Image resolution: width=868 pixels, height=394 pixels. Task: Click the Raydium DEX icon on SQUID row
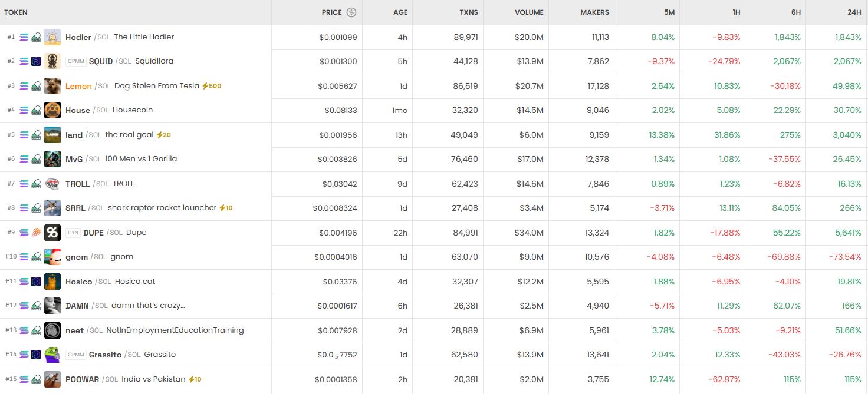[x=36, y=61]
